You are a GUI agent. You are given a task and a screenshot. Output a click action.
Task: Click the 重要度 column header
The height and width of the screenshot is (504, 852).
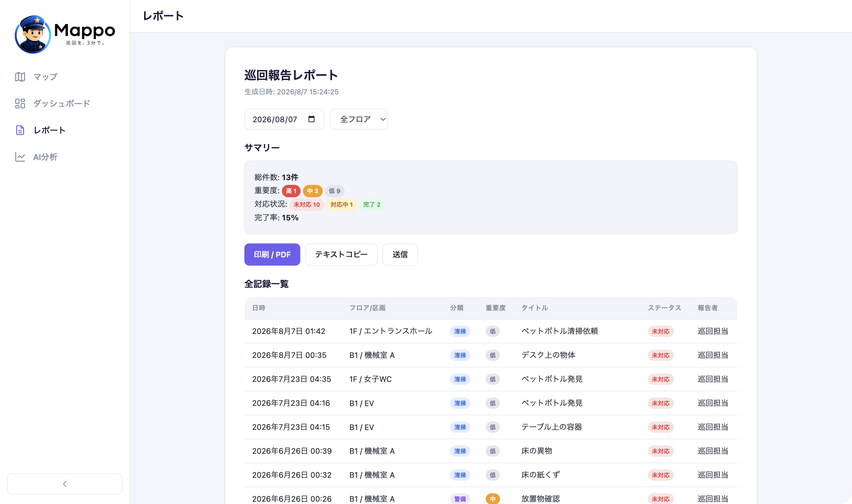pyautogui.click(x=496, y=308)
